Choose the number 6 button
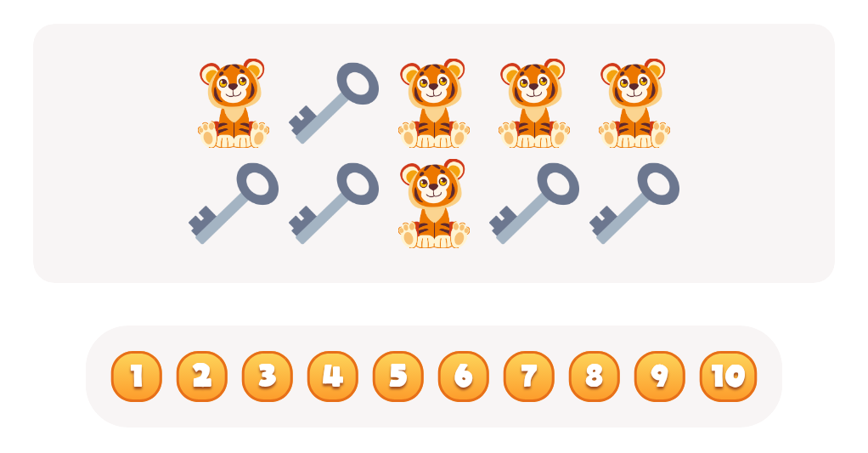The image size is (868, 453). click(x=464, y=377)
